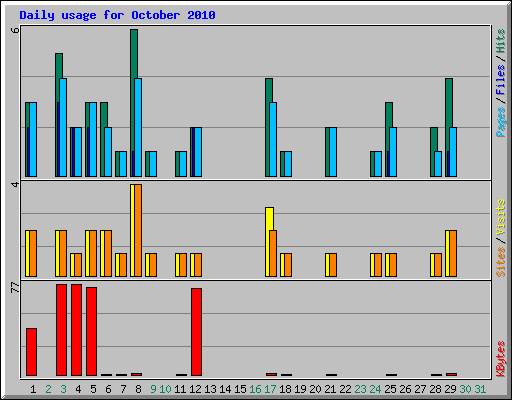Click green day label '17' on the x-axis
This screenshot has height=400, width=512.
click(x=270, y=389)
